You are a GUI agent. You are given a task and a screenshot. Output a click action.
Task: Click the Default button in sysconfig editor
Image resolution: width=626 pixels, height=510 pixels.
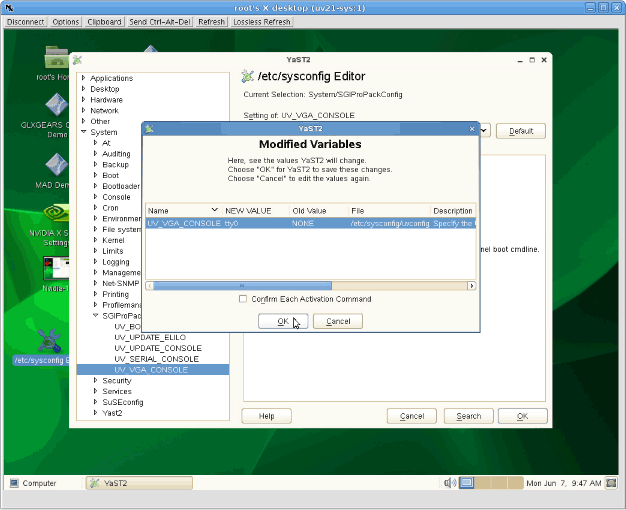tap(521, 131)
